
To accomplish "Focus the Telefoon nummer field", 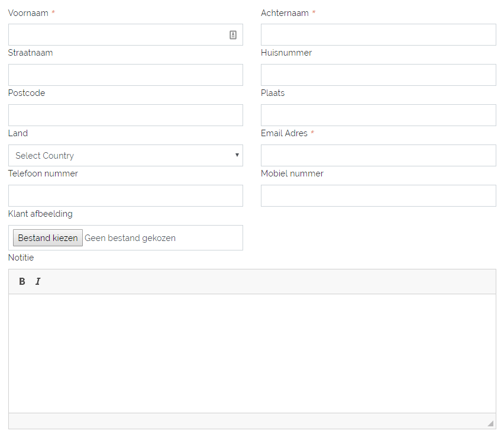I will click(125, 195).
